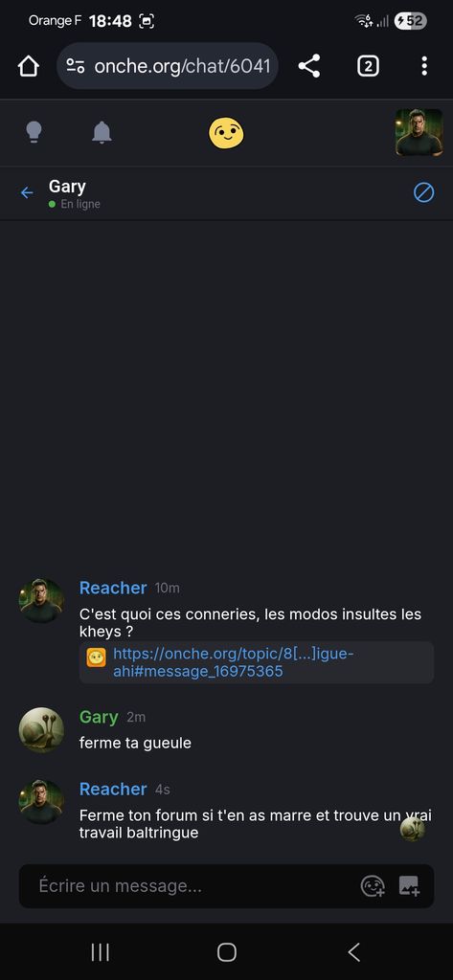Tap Gary's snail avatar in chat
The image size is (453, 980).
pyautogui.click(x=41, y=730)
